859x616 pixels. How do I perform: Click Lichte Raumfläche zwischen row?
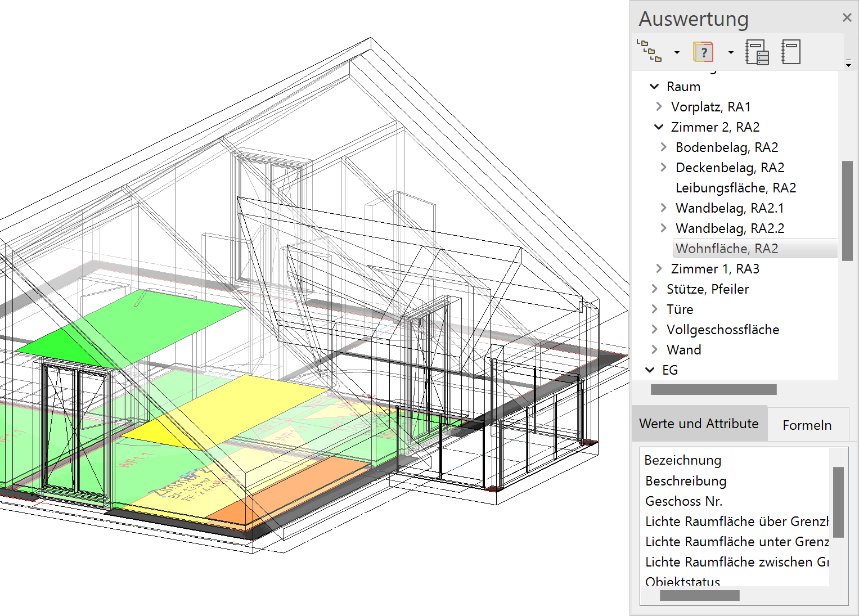(x=737, y=562)
